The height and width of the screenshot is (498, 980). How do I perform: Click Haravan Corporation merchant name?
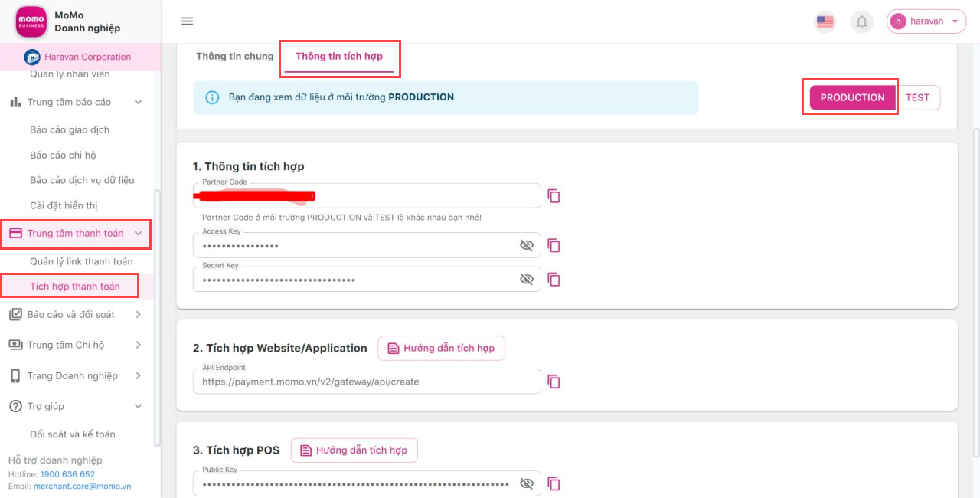pyautogui.click(x=87, y=57)
